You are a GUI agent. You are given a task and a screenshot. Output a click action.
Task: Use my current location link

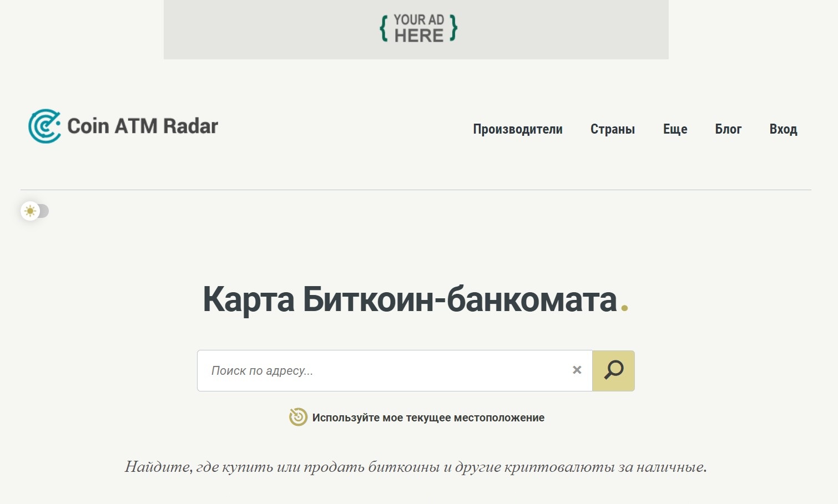coord(428,417)
